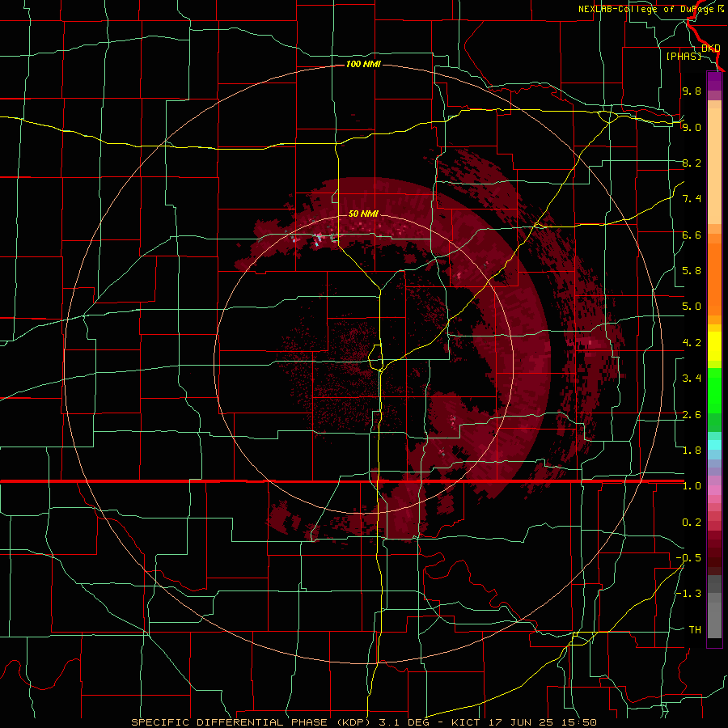Select the 7.4 scale label

pos(692,199)
